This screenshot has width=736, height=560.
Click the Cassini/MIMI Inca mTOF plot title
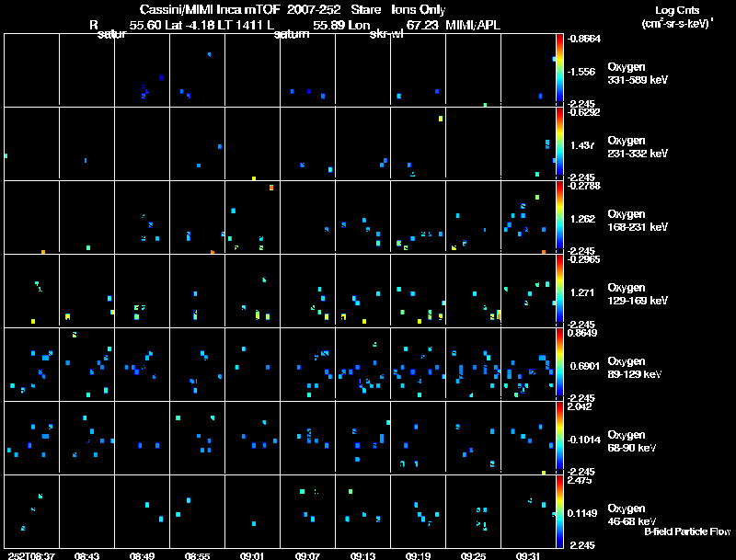click(x=293, y=9)
